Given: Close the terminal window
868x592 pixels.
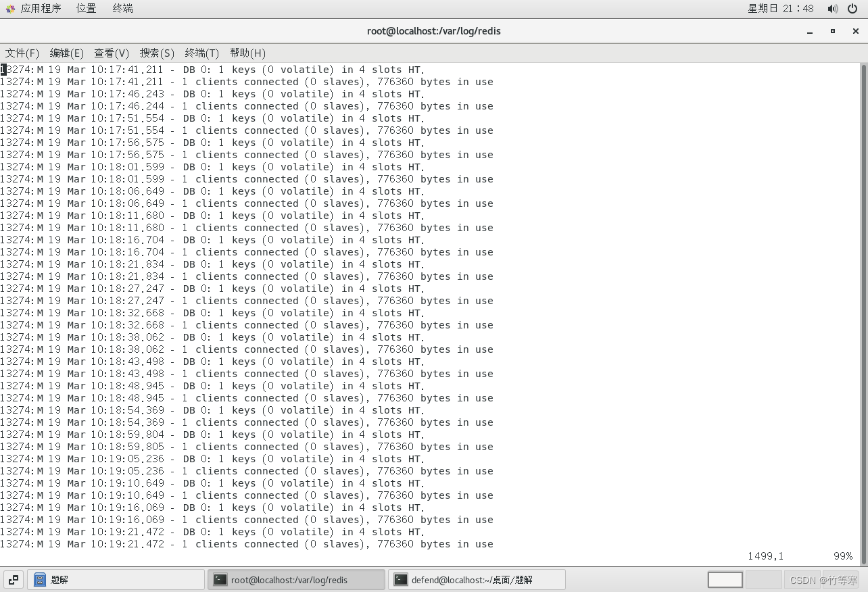Looking at the screenshot, I should point(855,31).
